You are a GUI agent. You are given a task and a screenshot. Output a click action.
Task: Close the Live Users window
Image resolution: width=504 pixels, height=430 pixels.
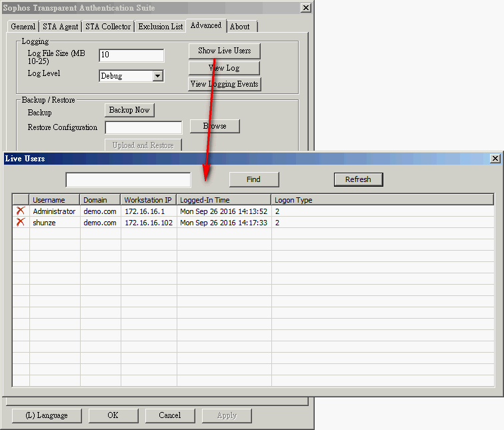495,159
